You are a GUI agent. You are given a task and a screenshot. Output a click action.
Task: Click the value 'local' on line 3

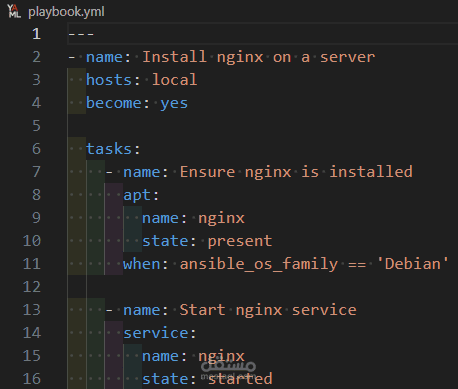tap(175, 80)
